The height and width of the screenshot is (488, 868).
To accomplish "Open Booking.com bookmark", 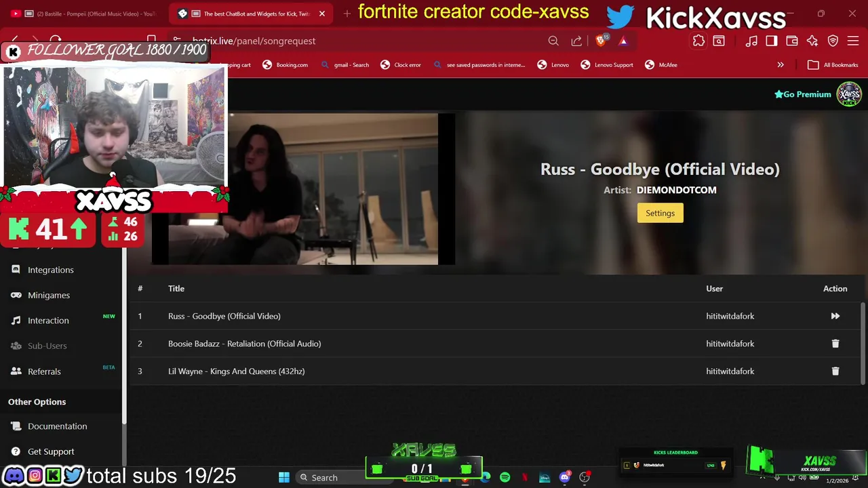I will (x=285, y=65).
